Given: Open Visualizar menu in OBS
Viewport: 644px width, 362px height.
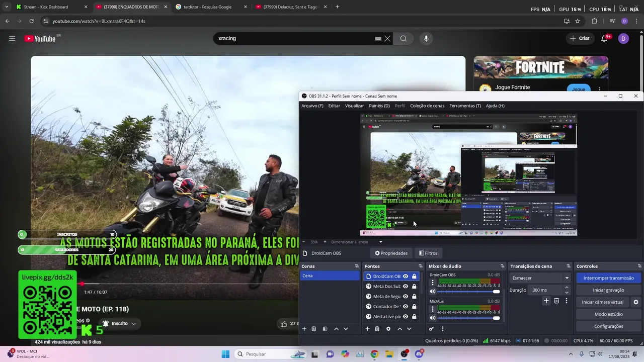Looking at the screenshot, I should [354, 106].
